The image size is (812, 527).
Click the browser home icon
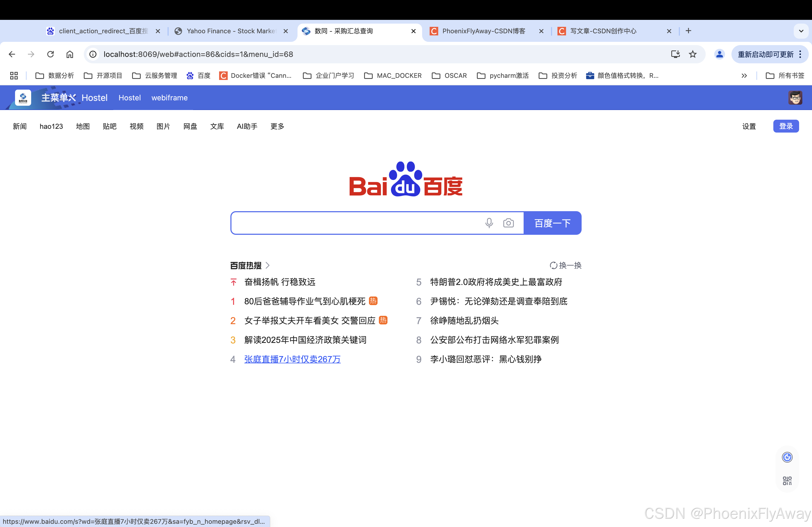coord(70,54)
